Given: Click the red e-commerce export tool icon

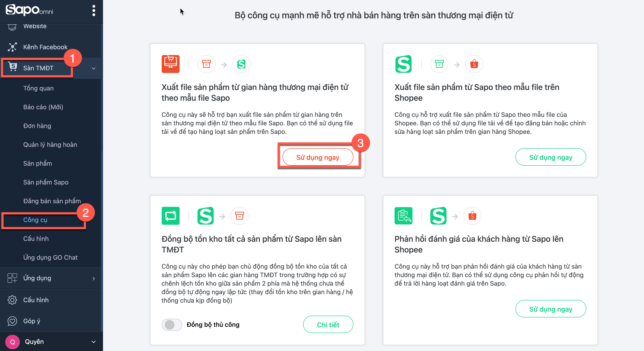Looking at the screenshot, I should (x=170, y=64).
